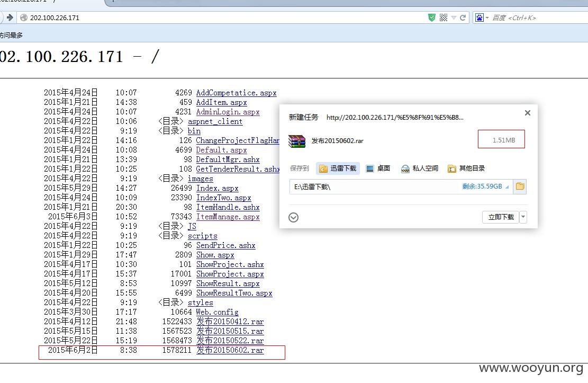Click the 桌面 monitor icon
The width and height of the screenshot is (588, 383).
[370, 168]
